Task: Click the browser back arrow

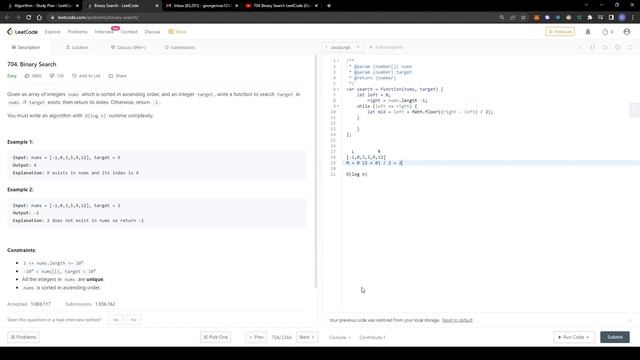Action: coord(7,17)
